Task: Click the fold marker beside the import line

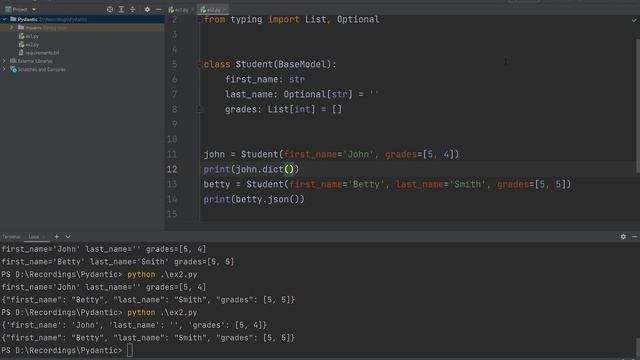Action: 200,20
